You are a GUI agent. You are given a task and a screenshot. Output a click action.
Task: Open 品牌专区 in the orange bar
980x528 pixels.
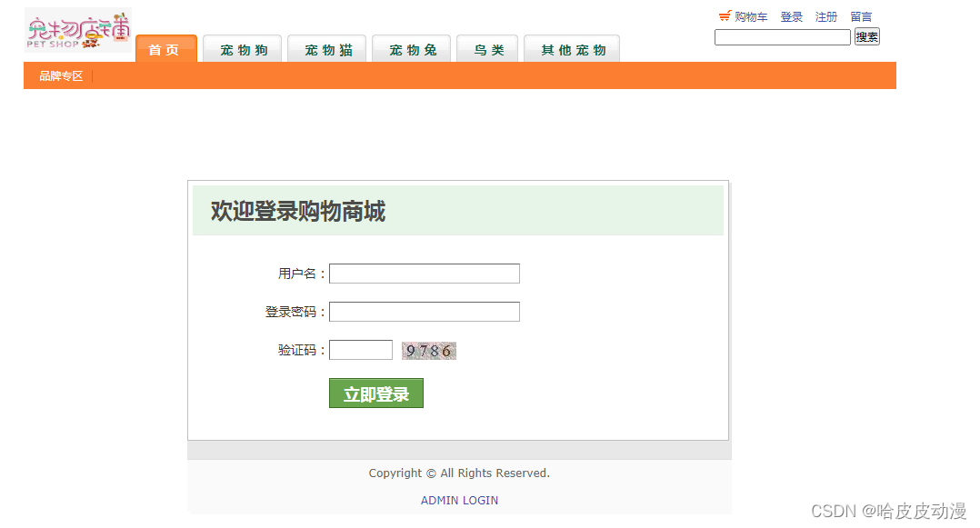(61, 76)
